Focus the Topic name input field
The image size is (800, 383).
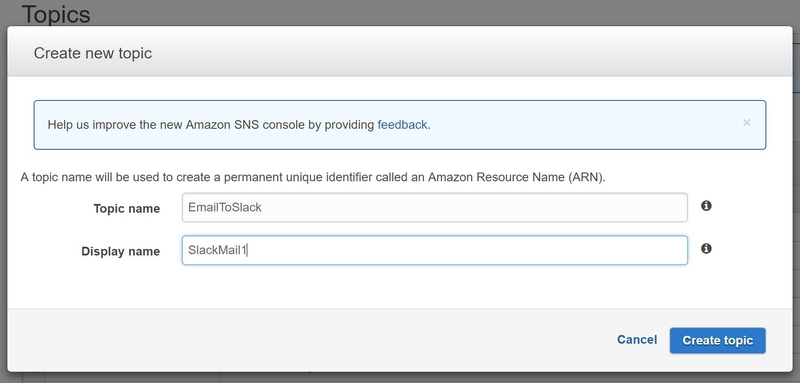(435, 207)
